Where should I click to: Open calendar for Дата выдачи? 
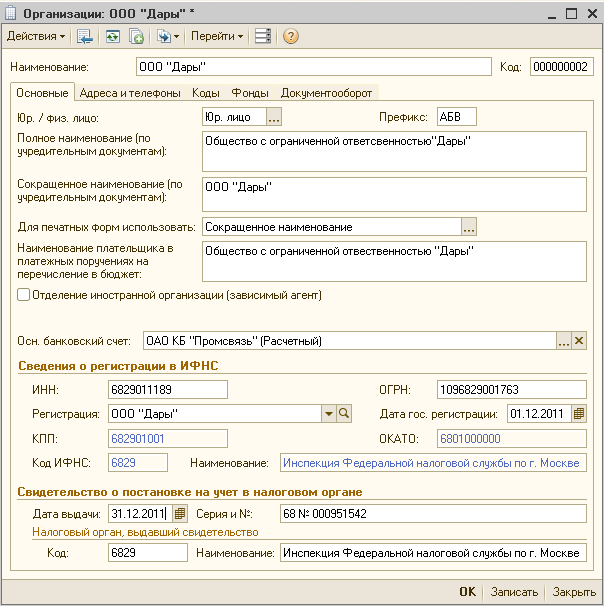coord(180,514)
